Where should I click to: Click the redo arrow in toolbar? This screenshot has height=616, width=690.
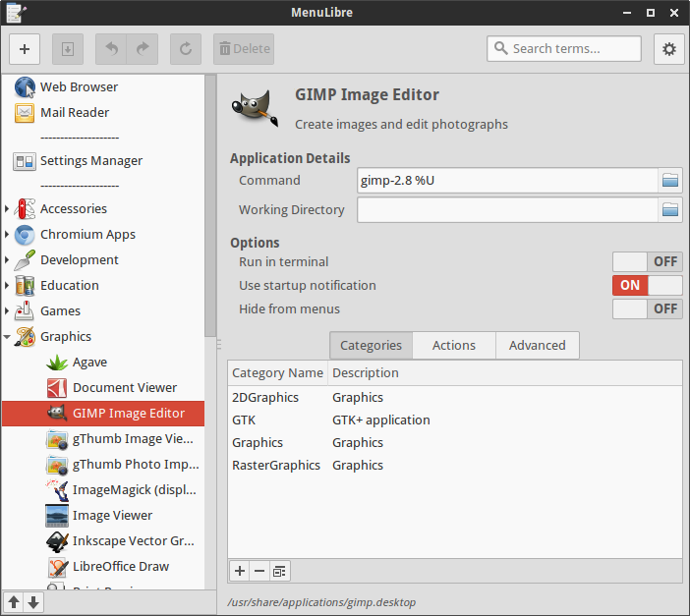(x=143, y=49)
